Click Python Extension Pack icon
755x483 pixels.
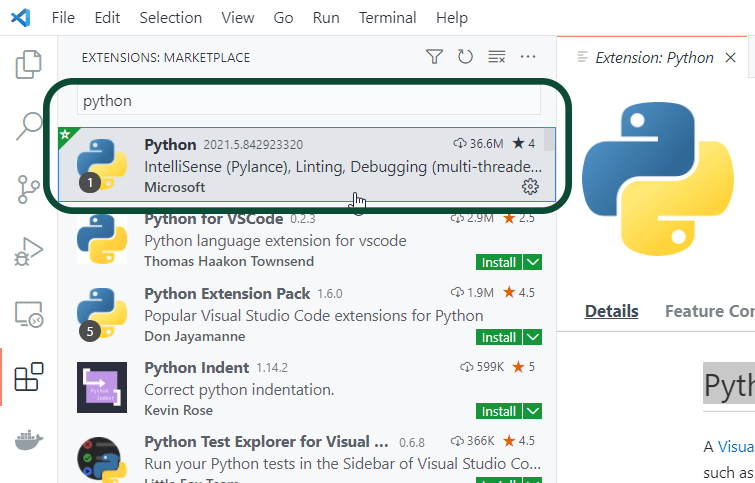[x=102, y=313]
